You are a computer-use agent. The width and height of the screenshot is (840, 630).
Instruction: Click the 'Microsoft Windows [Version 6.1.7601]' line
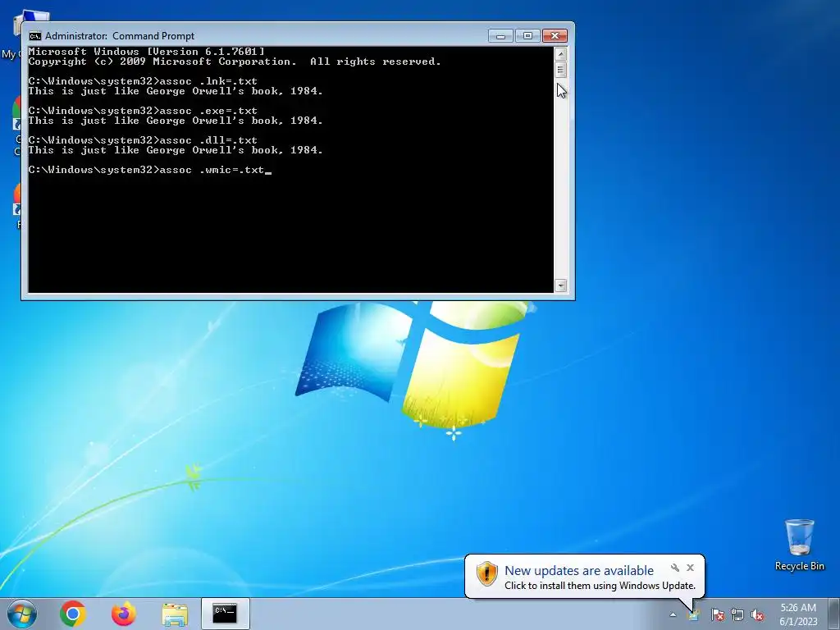click(x=146, y=52)
